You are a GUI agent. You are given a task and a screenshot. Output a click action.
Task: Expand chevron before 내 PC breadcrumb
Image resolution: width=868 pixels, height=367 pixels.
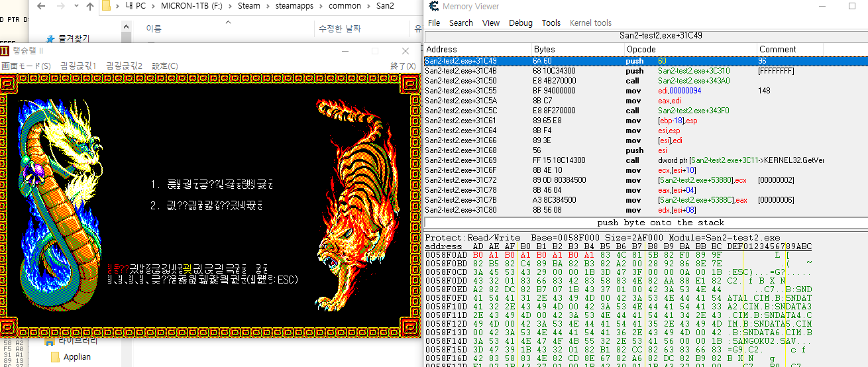117,6
